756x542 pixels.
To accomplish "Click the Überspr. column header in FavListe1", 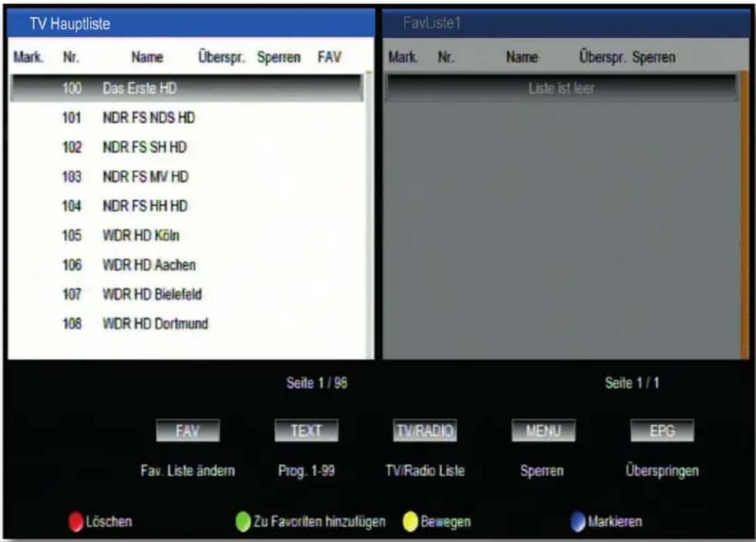I will click(602, 57).
